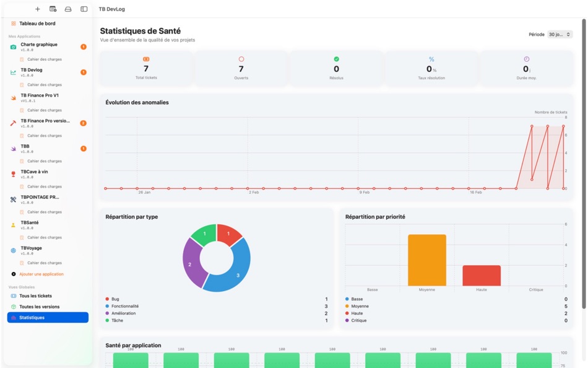Image resolution: width=588 pixels, height=368 pixels.
Task: Click Ajouter une application link
Action: (x=41, y=274)
